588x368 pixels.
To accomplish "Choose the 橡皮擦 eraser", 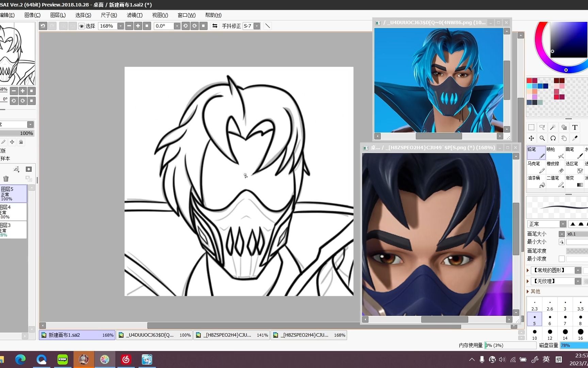I will point(555,167).
